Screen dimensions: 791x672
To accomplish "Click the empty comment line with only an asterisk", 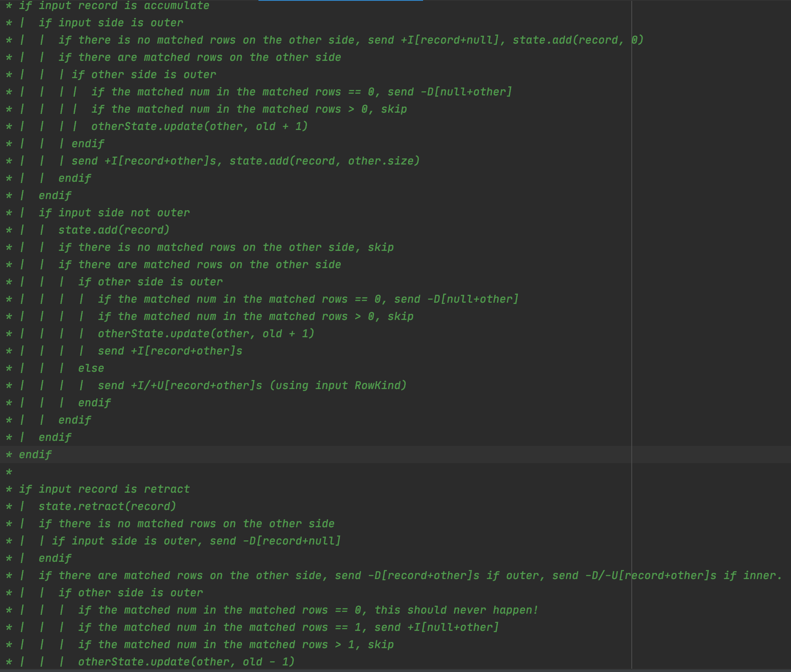I will pyautogui.click(x=9, y=472).
